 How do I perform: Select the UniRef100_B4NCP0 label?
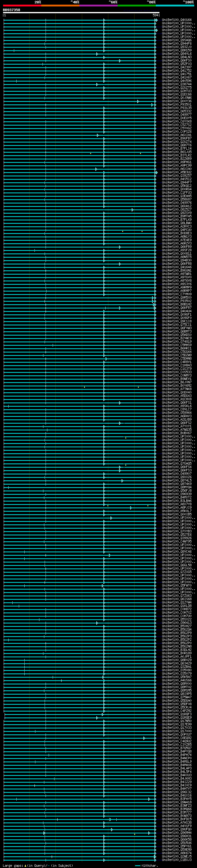[x=177, y=758]
